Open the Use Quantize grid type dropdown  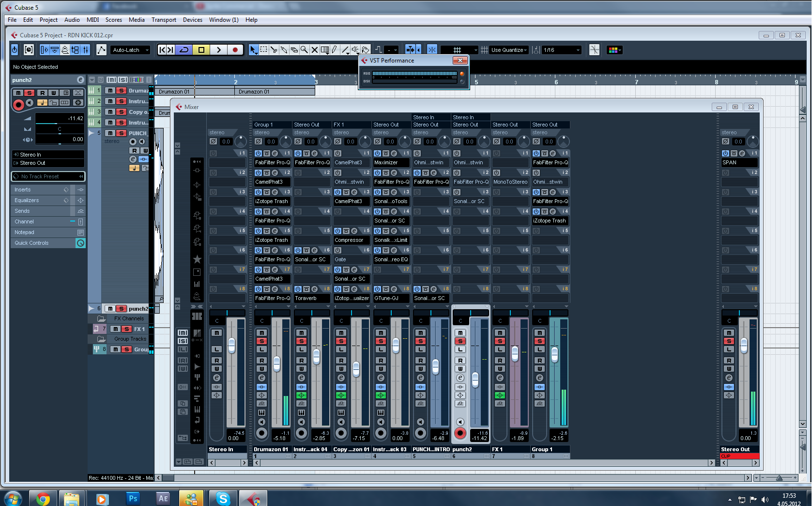[x=509, y=50]
